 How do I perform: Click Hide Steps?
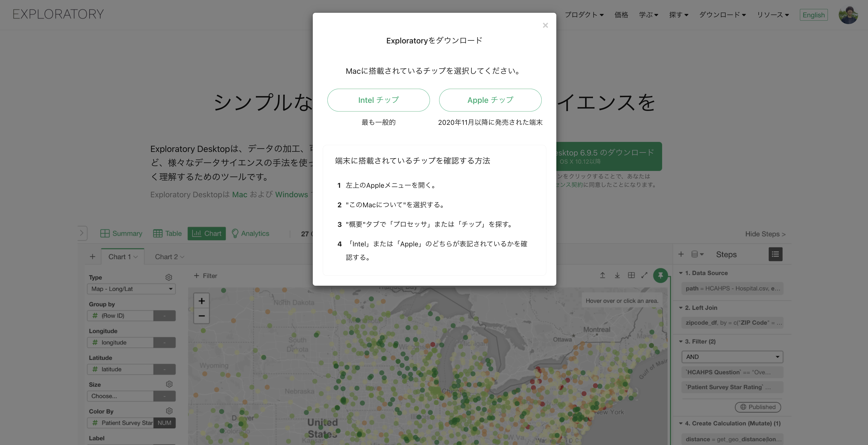(765, 234)
